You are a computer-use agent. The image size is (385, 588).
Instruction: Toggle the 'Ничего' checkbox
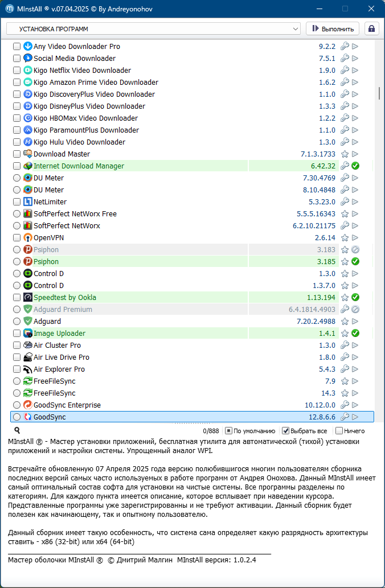pos(339,431)
